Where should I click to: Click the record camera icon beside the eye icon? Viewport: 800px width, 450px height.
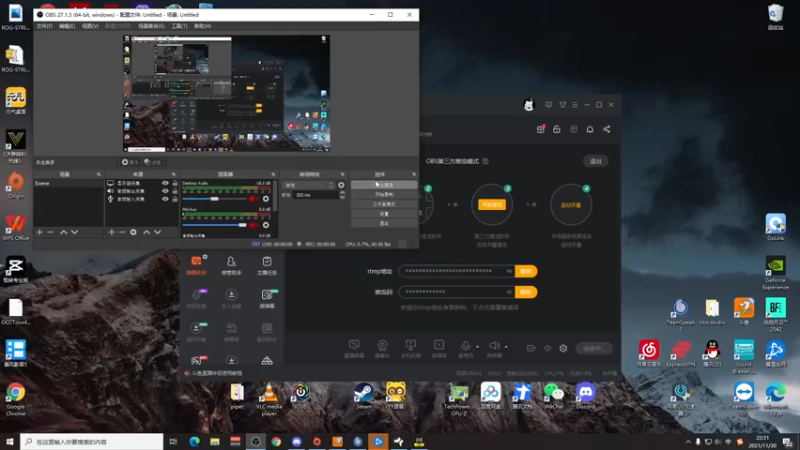coord(531,348)
